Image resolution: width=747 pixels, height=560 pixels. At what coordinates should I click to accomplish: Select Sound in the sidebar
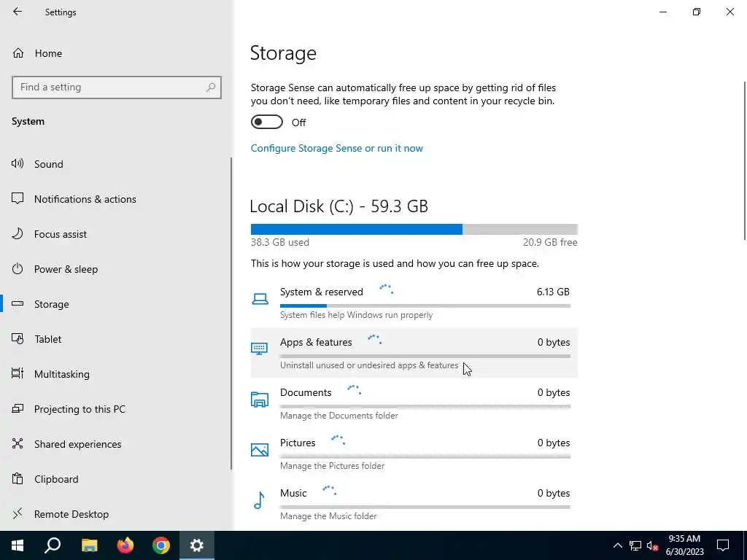pyautogui.click(x=116, y=164)
